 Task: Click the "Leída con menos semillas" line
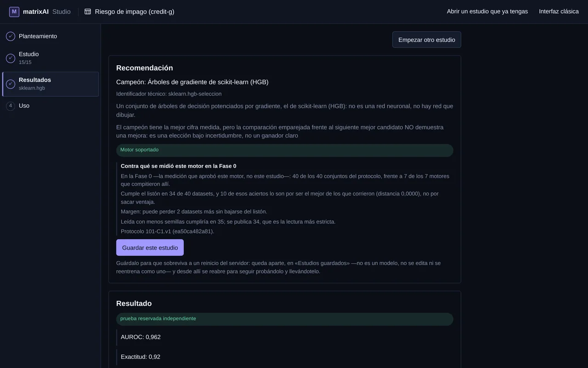(228, 222)
